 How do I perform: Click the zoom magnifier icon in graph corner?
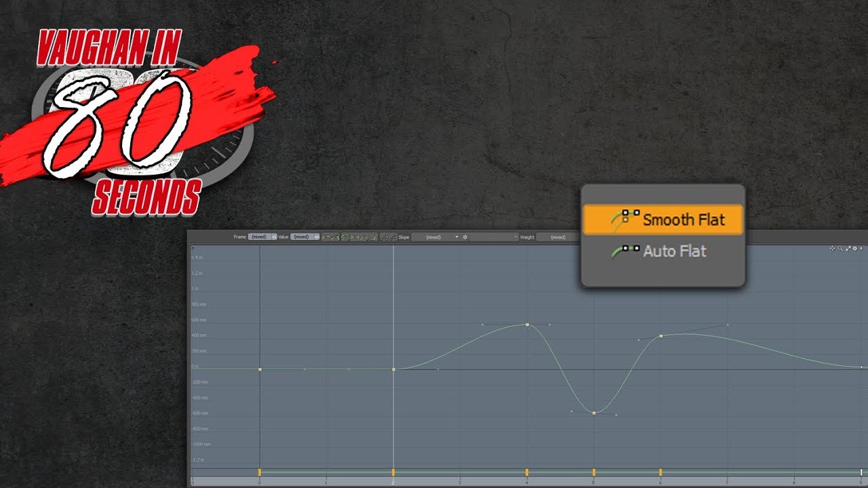(x=840, y=249)
